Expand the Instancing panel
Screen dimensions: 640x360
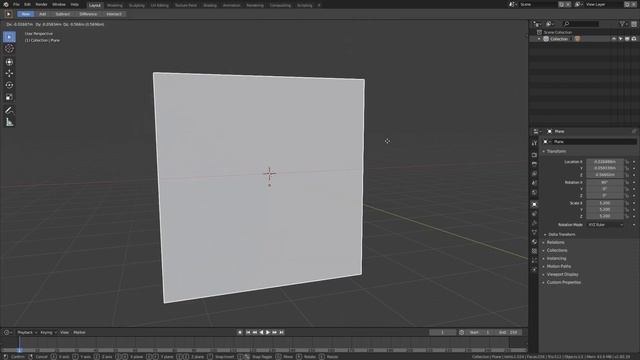point(556,259)
